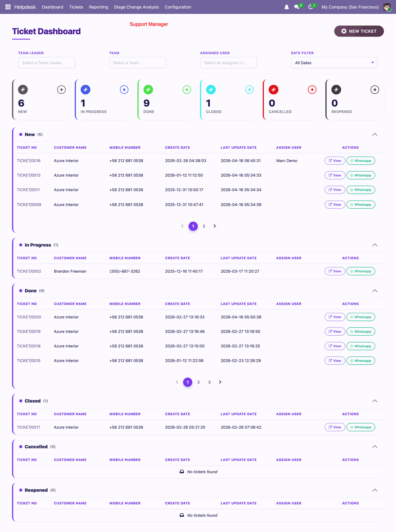Image resolution: width=396 pixels, height=532 pixels.
Task: View ticket TICKET/0017
Action: pyautogui.click(x=335, y=427)
